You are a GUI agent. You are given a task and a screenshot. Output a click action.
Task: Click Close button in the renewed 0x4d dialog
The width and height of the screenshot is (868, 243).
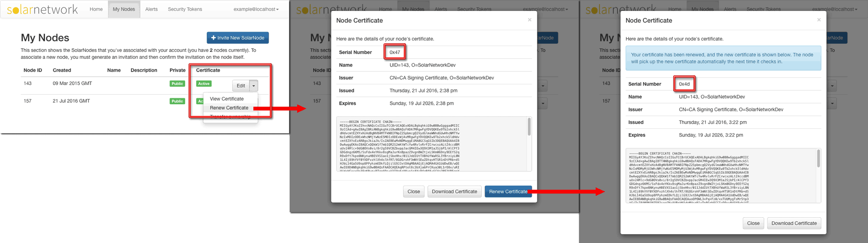point(753,223)
